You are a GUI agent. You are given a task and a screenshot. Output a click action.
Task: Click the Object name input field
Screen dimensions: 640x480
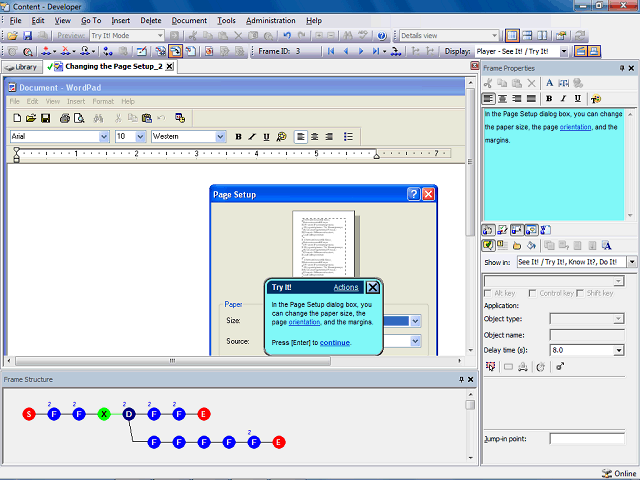click(587, 335)
